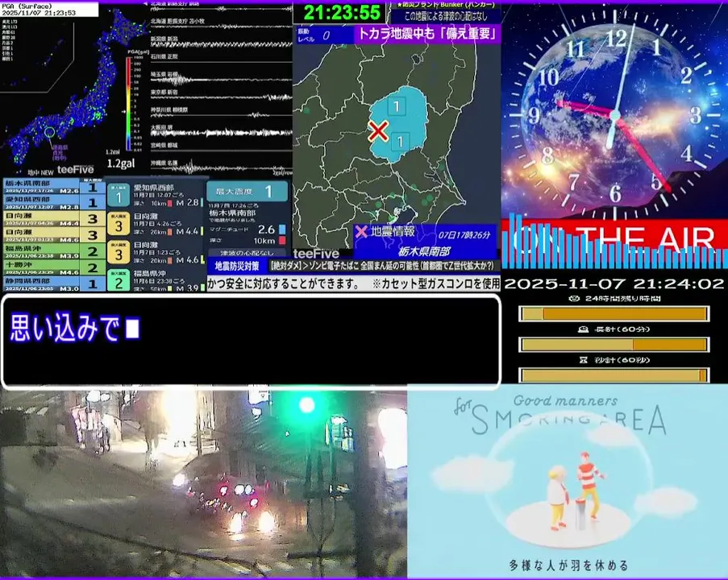Click the 07日17時26分 timestamp
The width and height of the screenshot is (728, 580).
click(x=464, y=234)
